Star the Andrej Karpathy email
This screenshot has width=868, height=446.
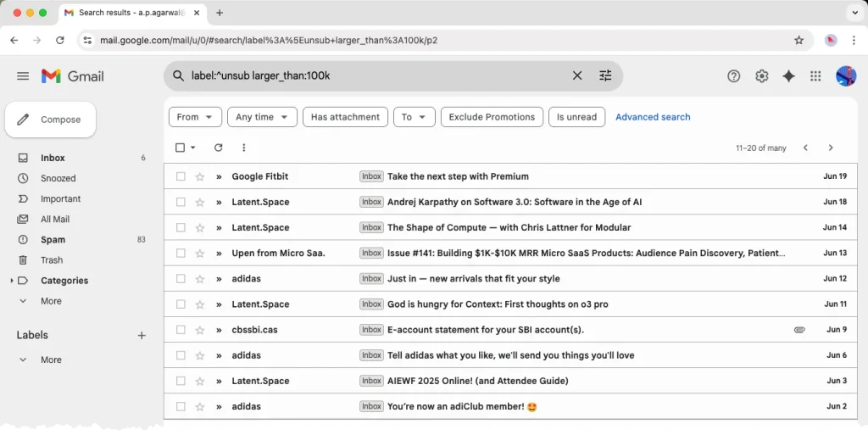(200, 202)
